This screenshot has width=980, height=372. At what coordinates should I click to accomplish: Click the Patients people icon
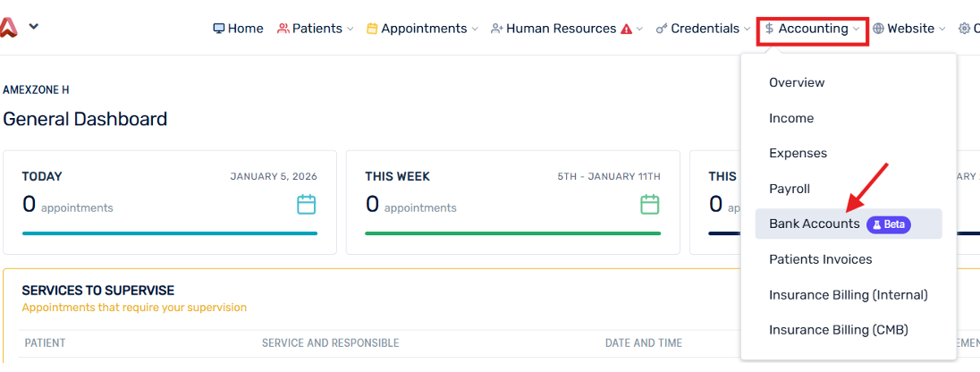pyautogui.click(x=283, y=29)
